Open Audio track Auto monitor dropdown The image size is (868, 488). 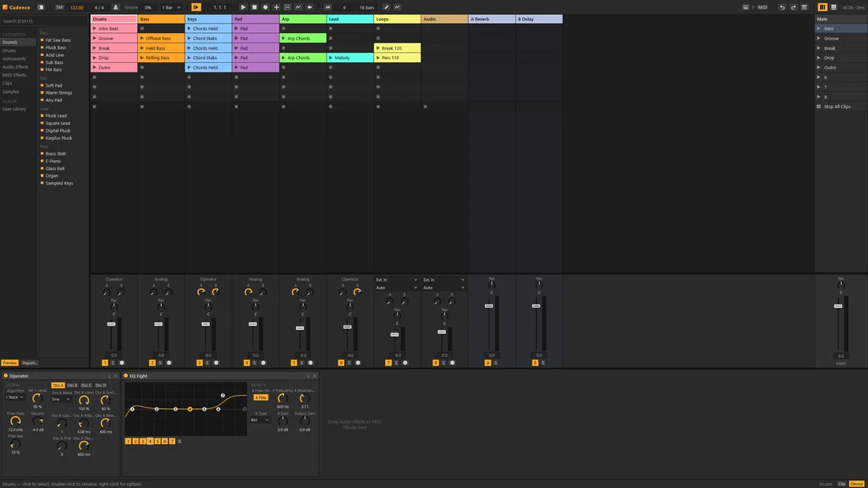tap(443, 288)
